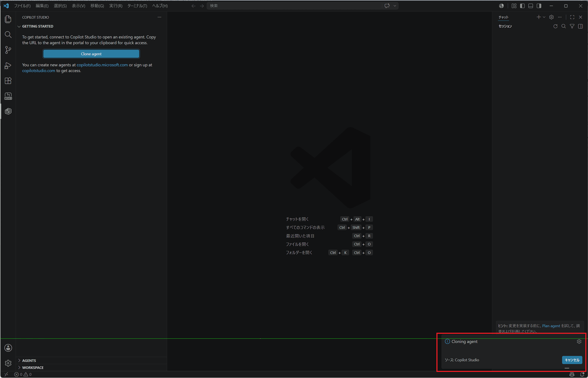The height and width of the screenshot is (378, 588).
Task: Cancel cloning with the キャンセル button
Action: [572, 360]
